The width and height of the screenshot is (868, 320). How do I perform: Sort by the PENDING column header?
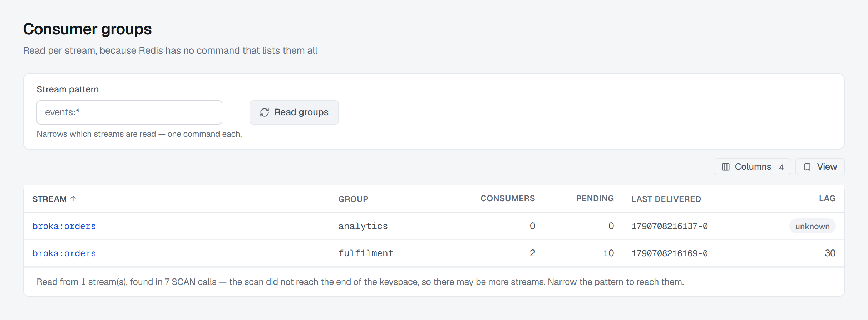click(x=595, y=198)
